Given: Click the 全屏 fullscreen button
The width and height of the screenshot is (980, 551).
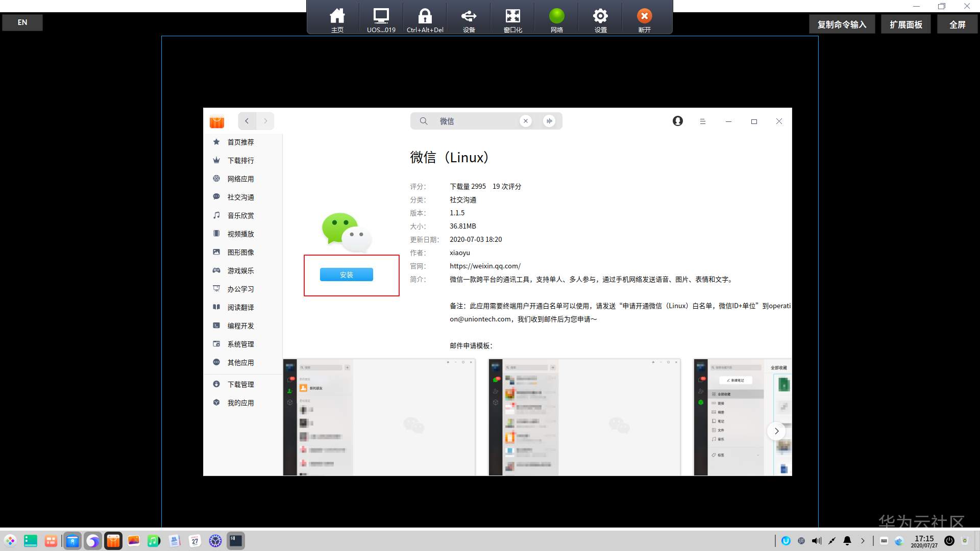Looking at the screenshot, I should [x=958, y=24].
